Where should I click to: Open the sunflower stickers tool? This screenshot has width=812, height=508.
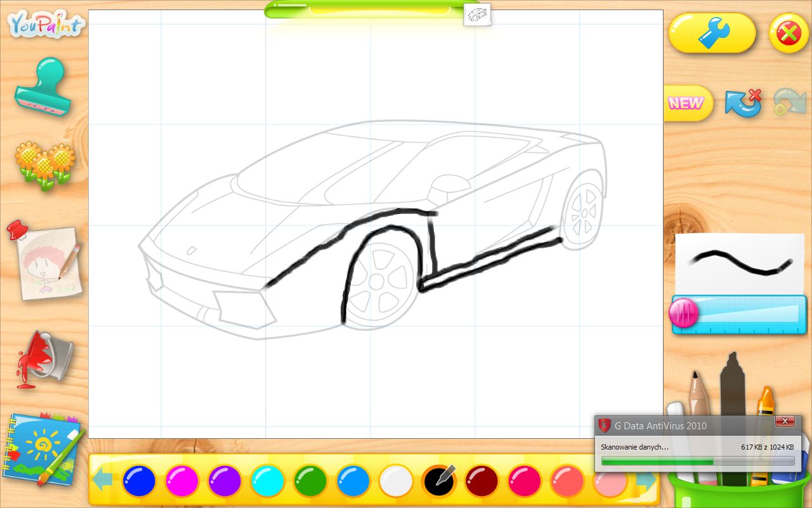tap(44, 165)
